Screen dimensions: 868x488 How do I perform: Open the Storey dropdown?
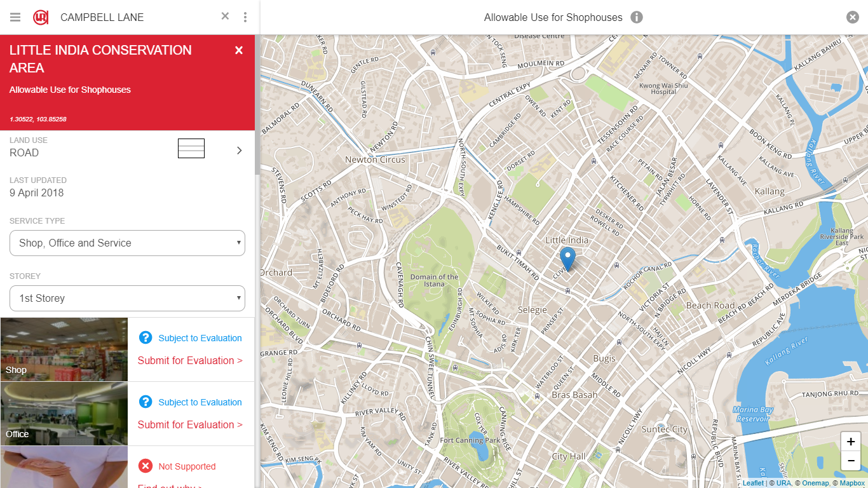click(x=127, y=298)
